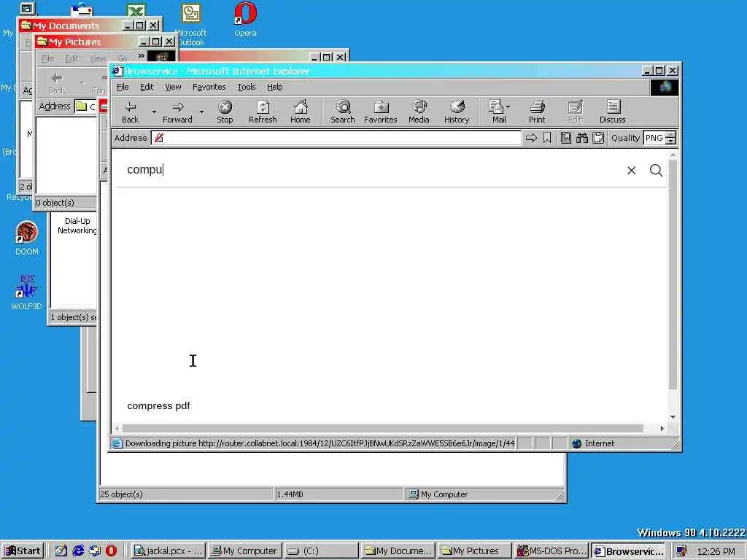Stop the page loading
This screenshot has width=747, height=560.
[x=225, y=112]
